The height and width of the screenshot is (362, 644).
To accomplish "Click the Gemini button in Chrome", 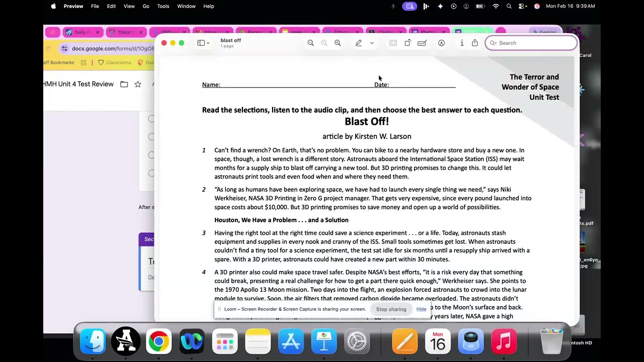I will 544,32.
